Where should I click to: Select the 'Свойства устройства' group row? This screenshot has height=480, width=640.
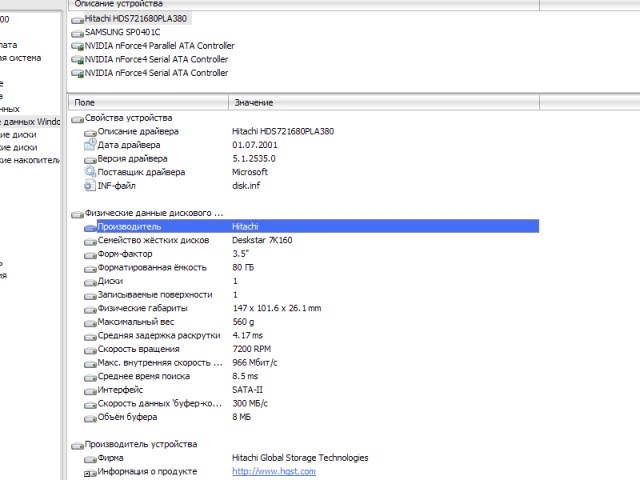(x=129, y=118)
